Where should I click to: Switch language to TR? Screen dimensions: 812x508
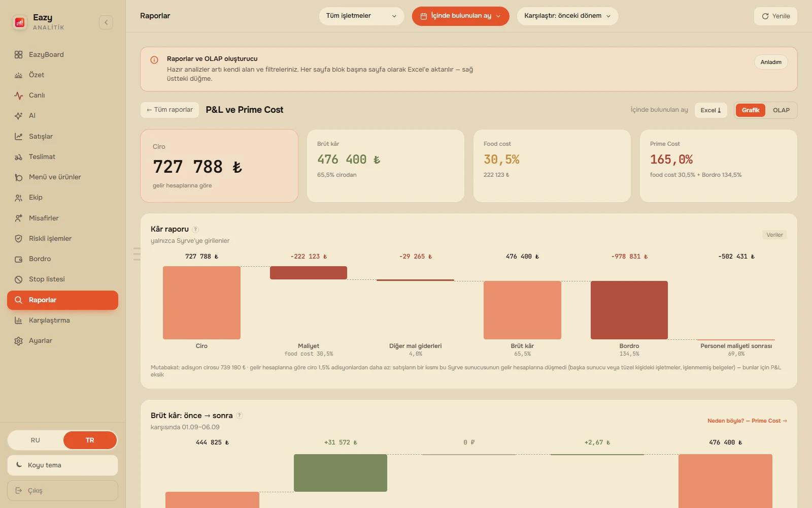(90, 440)
